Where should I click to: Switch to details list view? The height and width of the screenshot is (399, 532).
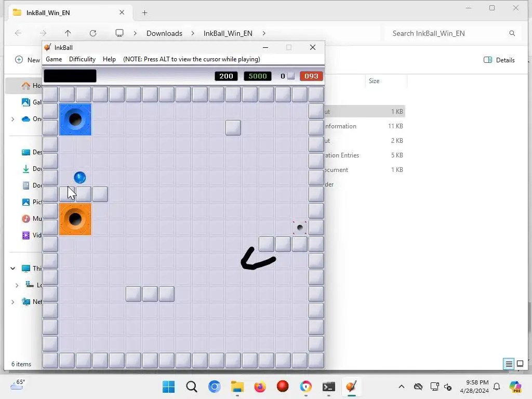509,364
